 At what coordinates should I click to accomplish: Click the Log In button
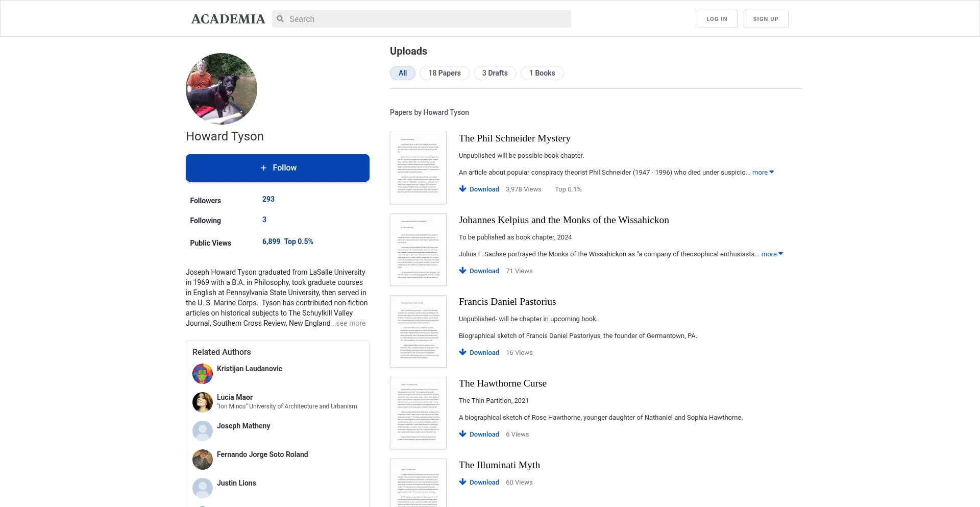coord(717,19)
